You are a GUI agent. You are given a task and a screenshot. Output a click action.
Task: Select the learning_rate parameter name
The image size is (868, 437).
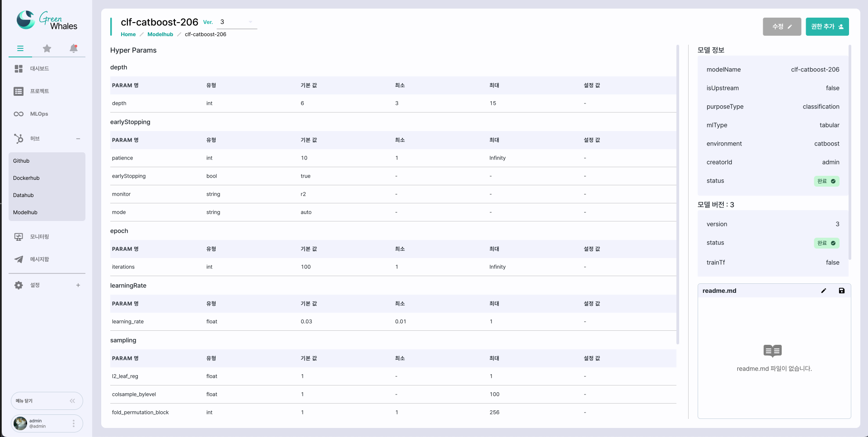click(128, 322)
